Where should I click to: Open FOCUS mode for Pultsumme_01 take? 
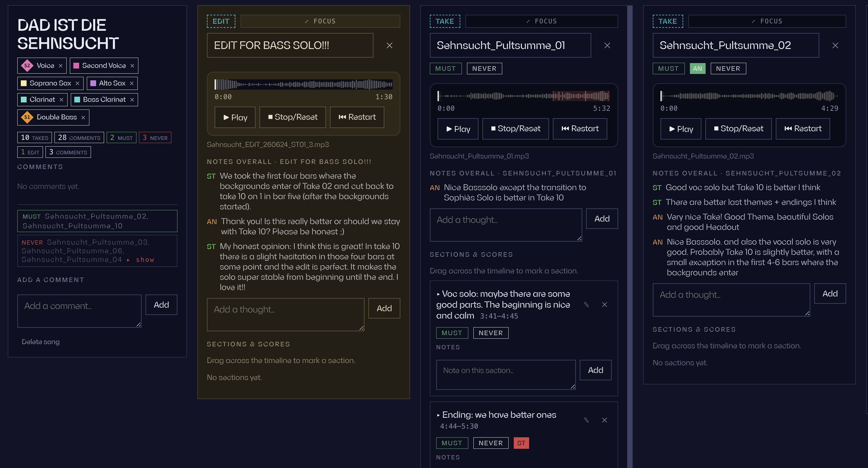542,21
